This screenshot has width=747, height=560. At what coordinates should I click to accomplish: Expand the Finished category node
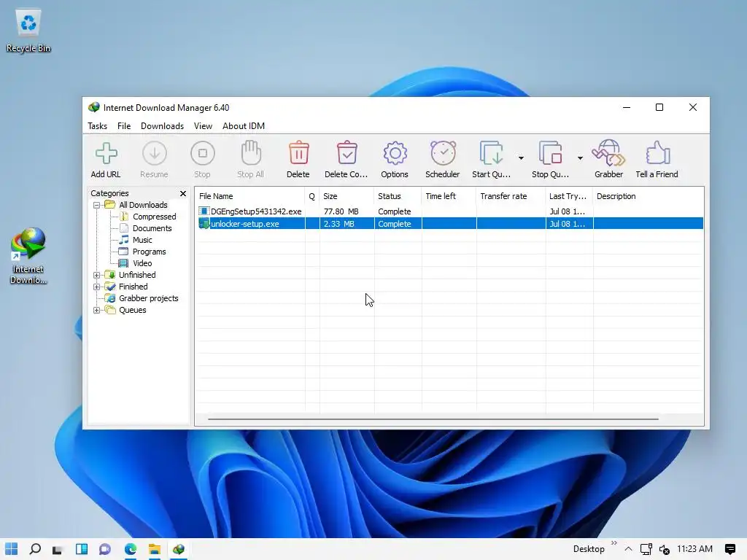(97, 287)
